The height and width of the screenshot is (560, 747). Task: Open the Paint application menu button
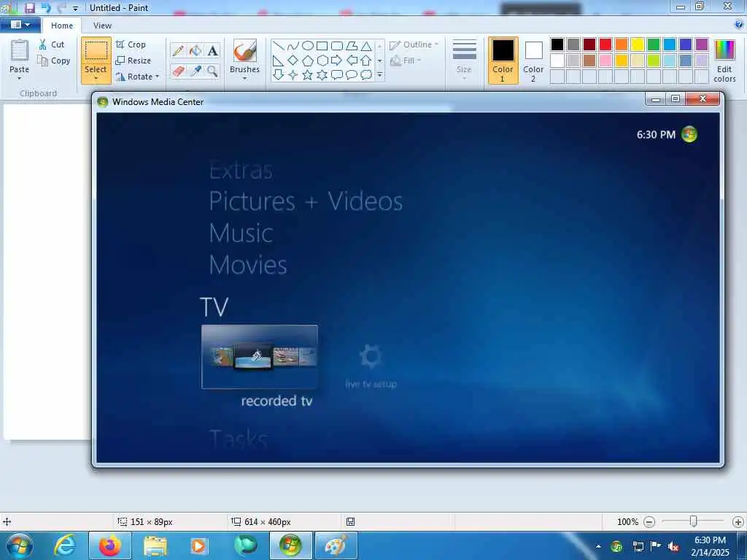[x=20, y=25]
